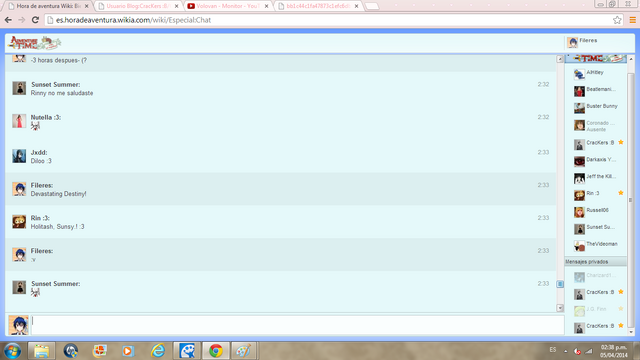The image size is (640, 360).
Task: Open Windows Explorer from taskbar
Action: pyautogui.click(x=41, y=351)
